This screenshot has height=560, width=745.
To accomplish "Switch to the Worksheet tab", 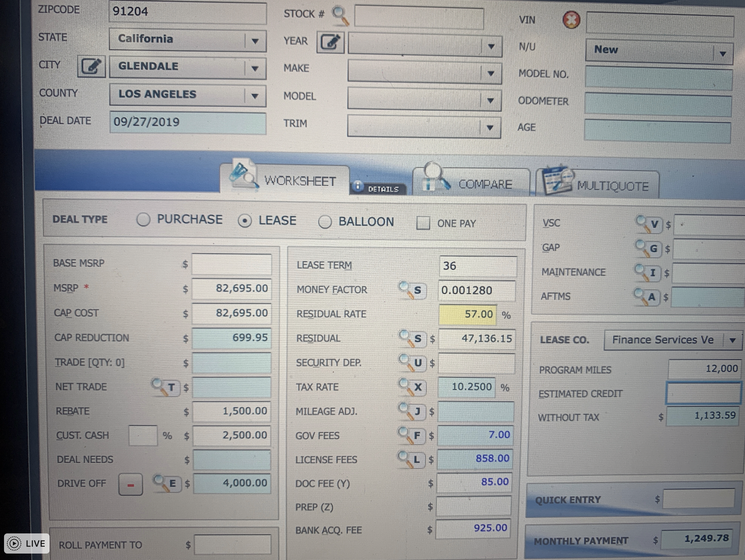I will click(x=285, y=180).
